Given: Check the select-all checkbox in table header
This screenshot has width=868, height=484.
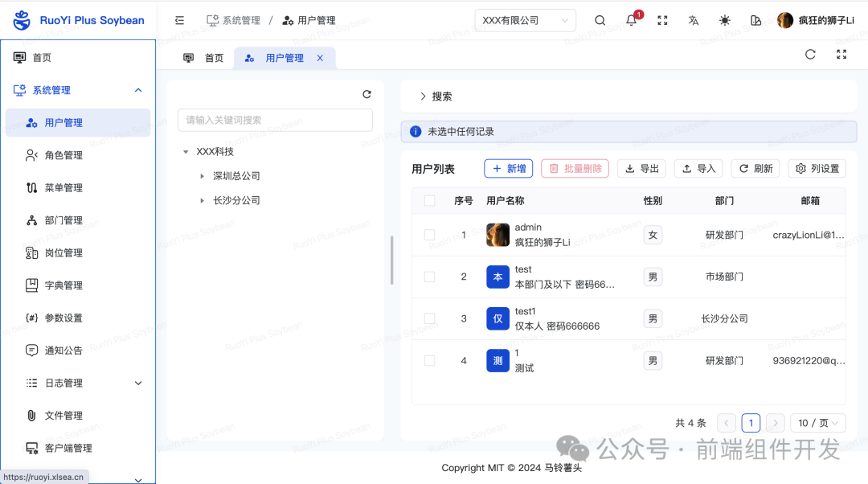Looking at the screenshot, I should click(429, 200).
